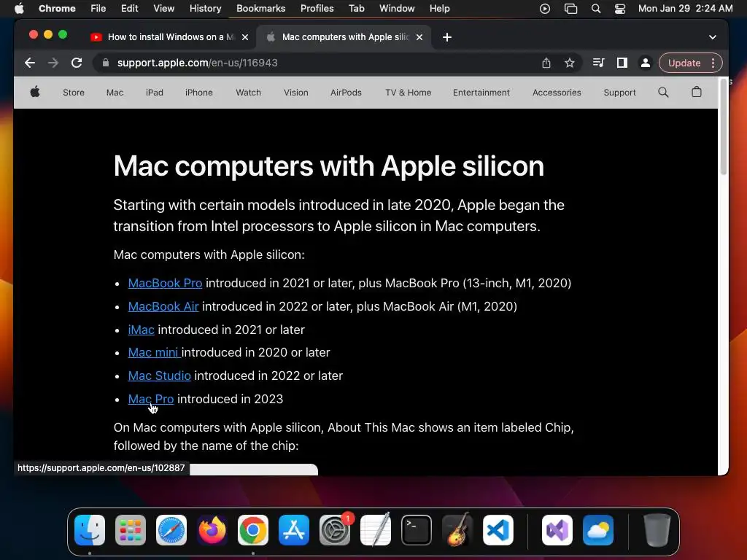Screen dimensions: 747x560
Task: Launch Safari from the dock
Action: [x=171, y=529]
